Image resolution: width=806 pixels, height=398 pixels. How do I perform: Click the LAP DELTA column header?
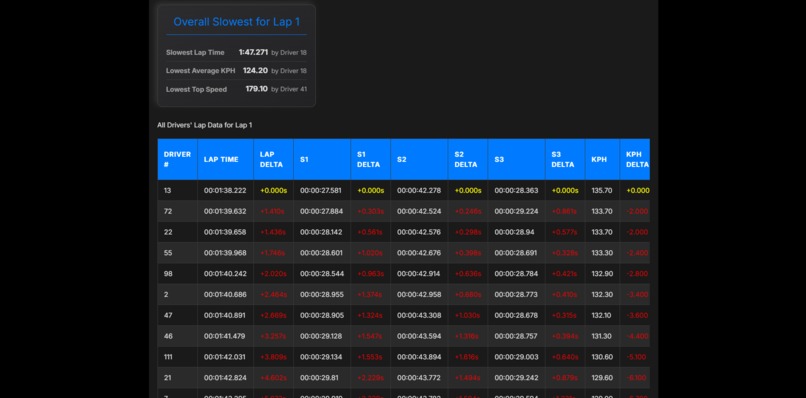click(273, 159)
